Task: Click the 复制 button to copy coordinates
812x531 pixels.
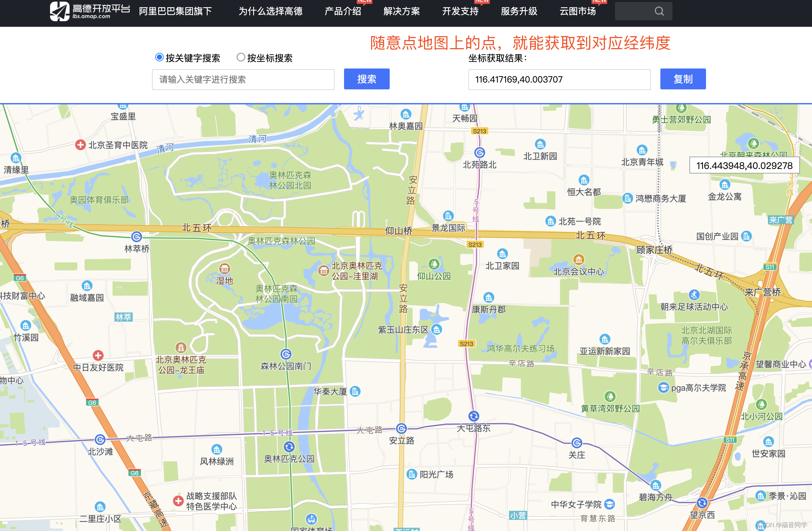Action: coord(683,79)
